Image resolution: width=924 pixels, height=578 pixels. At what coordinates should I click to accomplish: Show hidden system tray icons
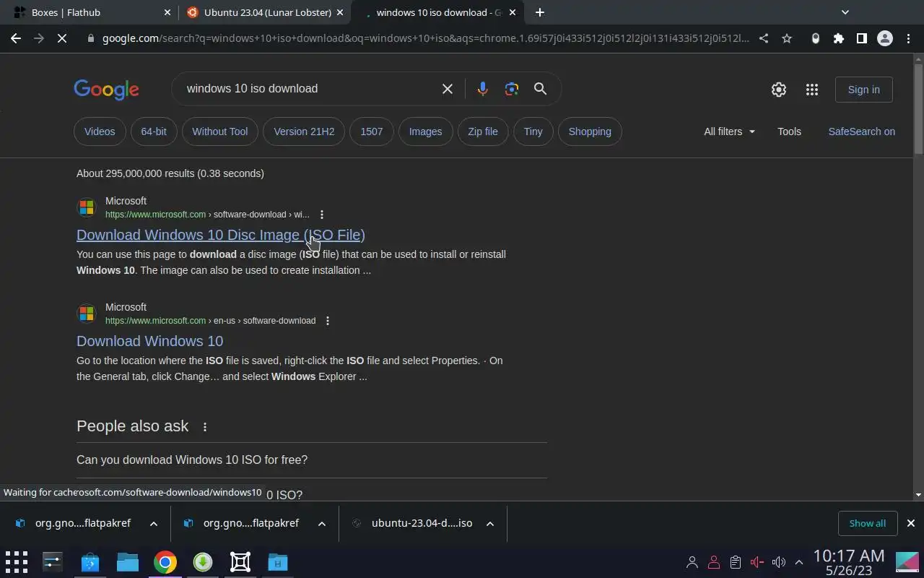tap(799, 562)
